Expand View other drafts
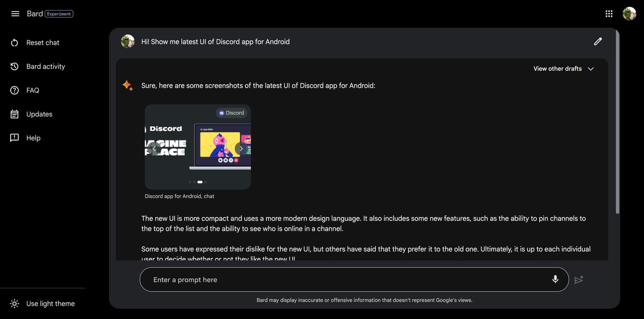The width and height of the screenshot is (644, 319). tap(563, 69)
